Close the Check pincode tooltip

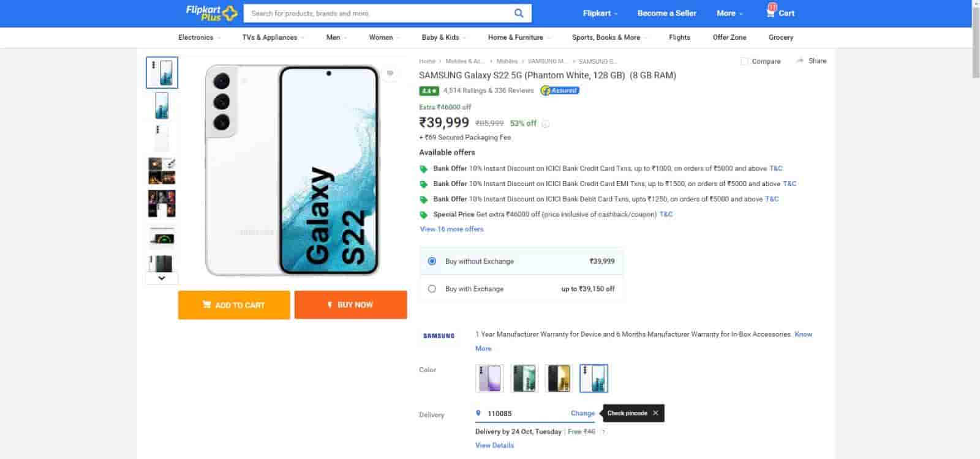[655, 413]
